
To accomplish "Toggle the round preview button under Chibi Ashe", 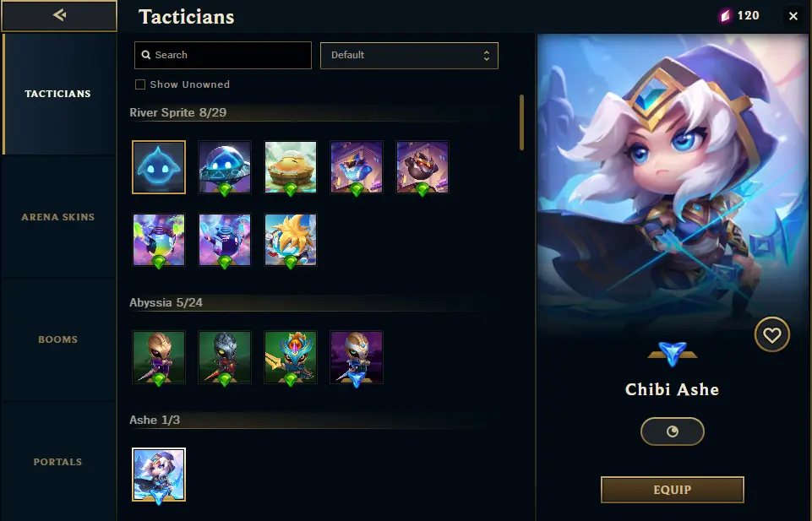I will point(673,431).
